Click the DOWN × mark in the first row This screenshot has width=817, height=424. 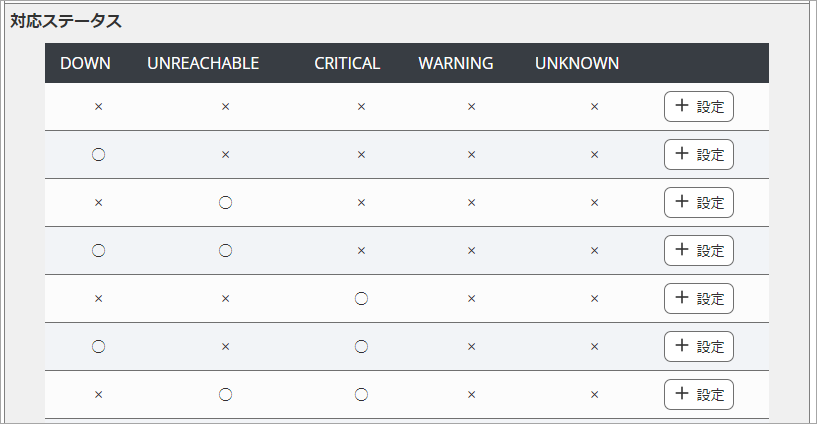[x=98, y=106]
